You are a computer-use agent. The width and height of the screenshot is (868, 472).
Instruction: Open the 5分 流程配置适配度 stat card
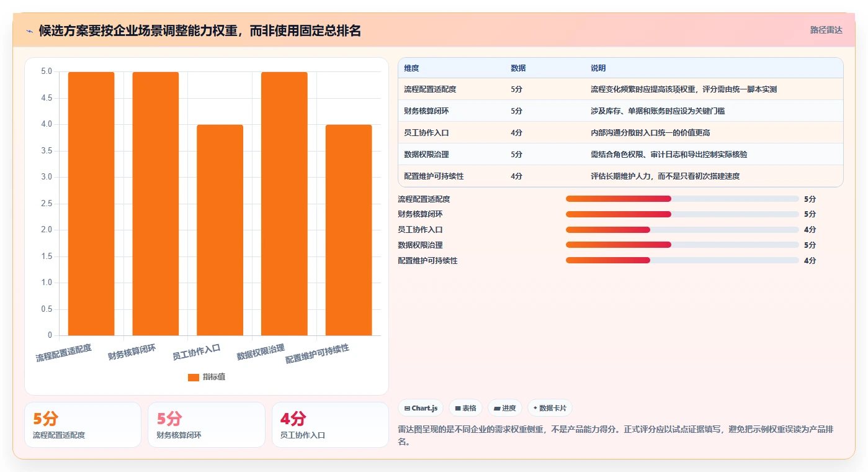[83, 425]
